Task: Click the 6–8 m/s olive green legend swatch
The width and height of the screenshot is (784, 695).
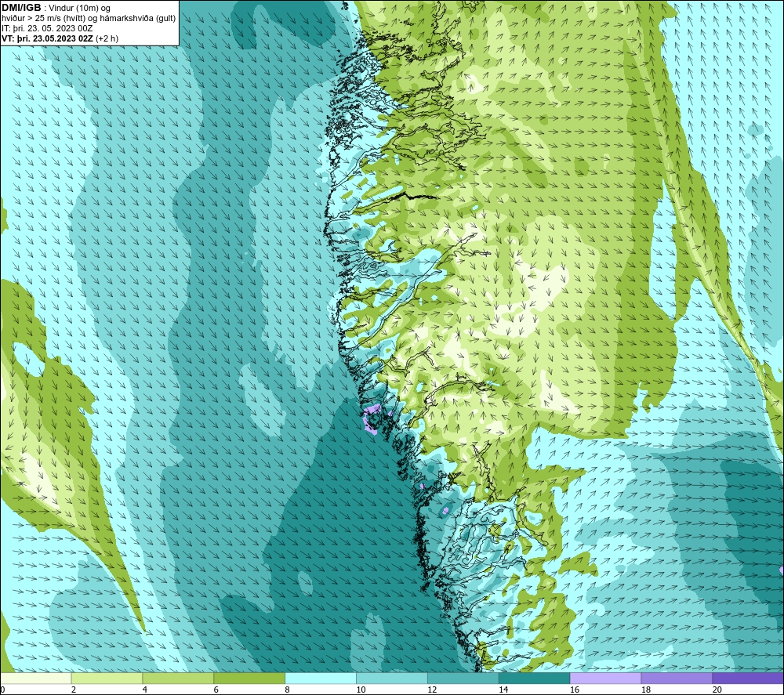Action: point(249,678)
